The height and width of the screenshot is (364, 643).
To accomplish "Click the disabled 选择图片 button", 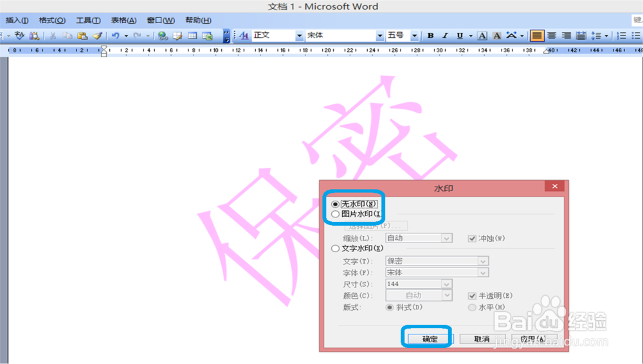I will (x=376, y=226).
